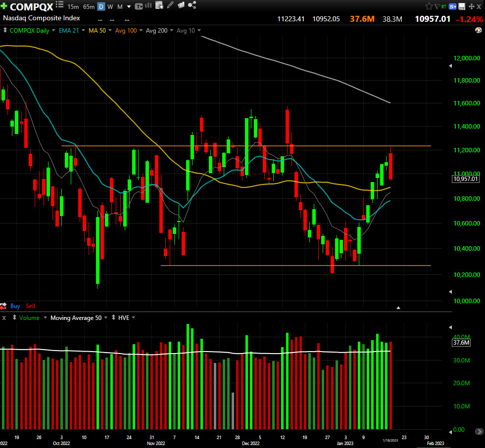Open the blue S dropdown icon
485x448 pixels.
452,6
